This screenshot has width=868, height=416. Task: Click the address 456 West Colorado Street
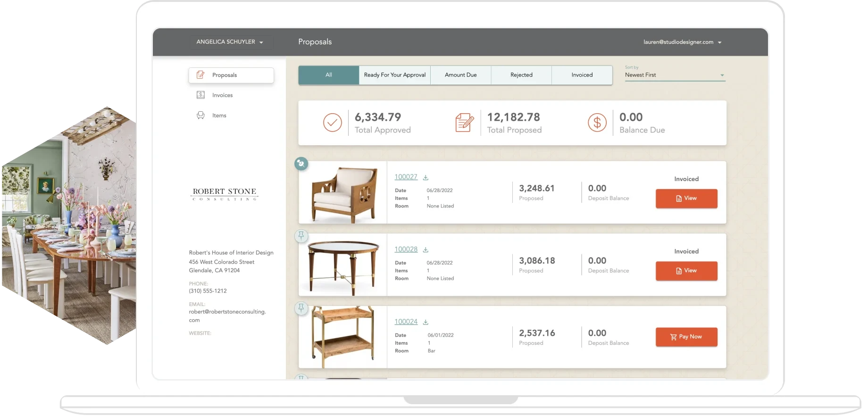[221, 262]
